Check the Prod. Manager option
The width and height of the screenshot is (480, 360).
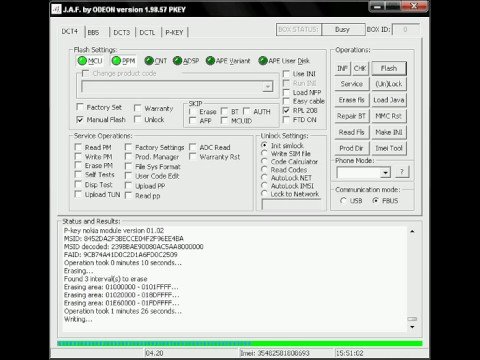tap(128, 156)
